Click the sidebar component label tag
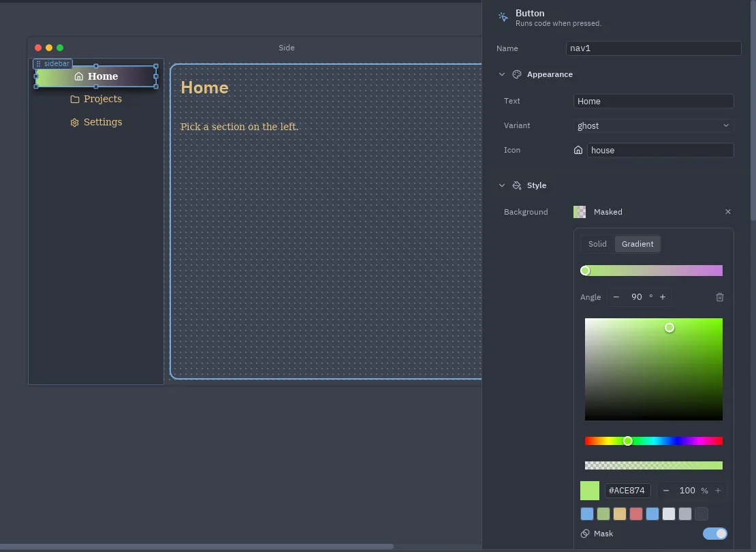The height and width of the screenshot is (552, 756). [x=52, y=63]
